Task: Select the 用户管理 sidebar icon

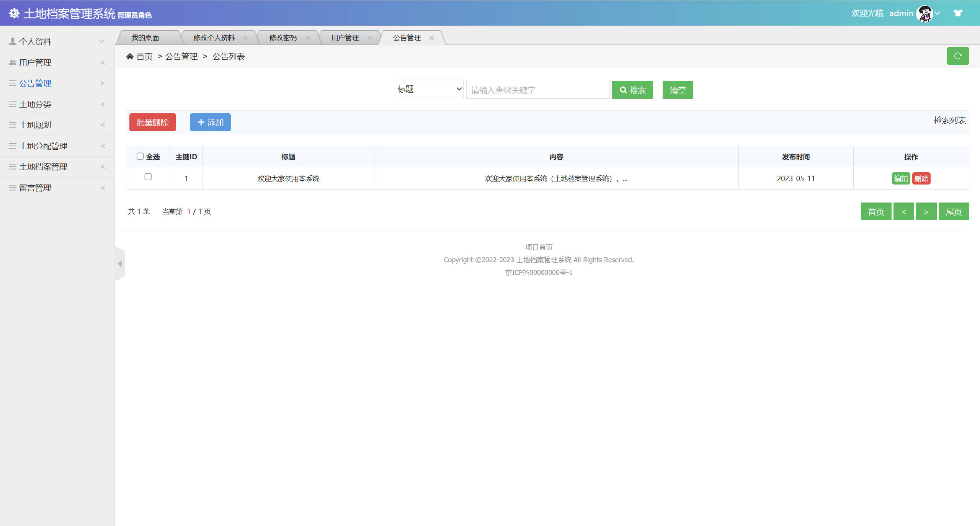Action: 12,62
